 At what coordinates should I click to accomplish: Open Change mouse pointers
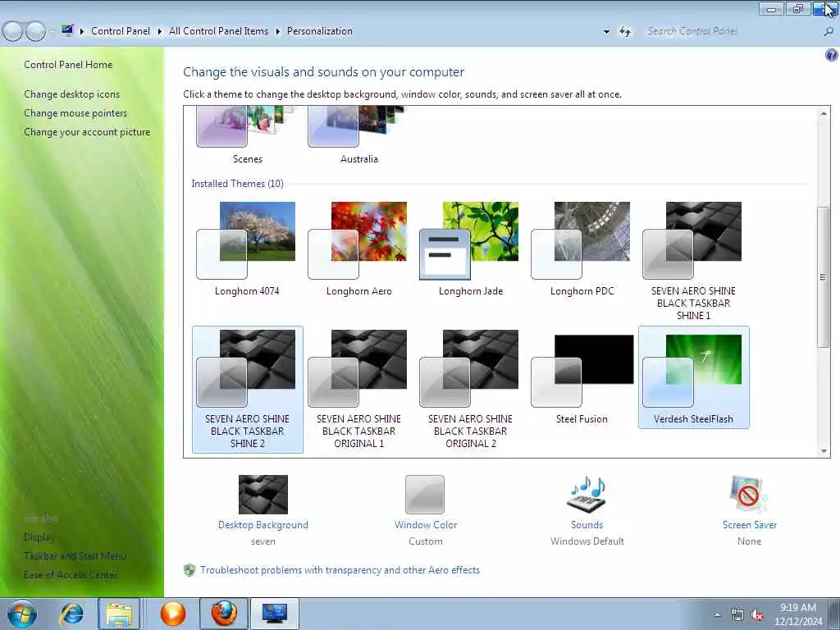[75, 113]
